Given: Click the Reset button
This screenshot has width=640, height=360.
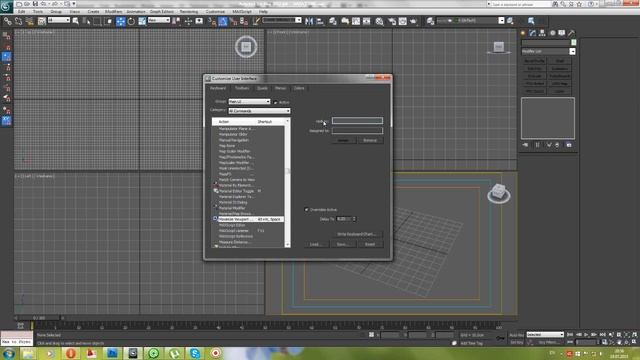Looking at the screenshot, I should tap(370, 244).
